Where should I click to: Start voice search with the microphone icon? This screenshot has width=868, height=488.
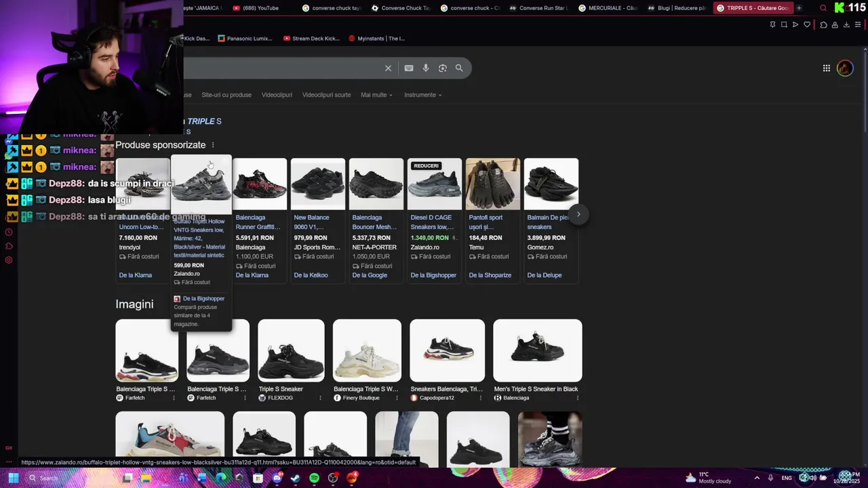pos(426,68)
